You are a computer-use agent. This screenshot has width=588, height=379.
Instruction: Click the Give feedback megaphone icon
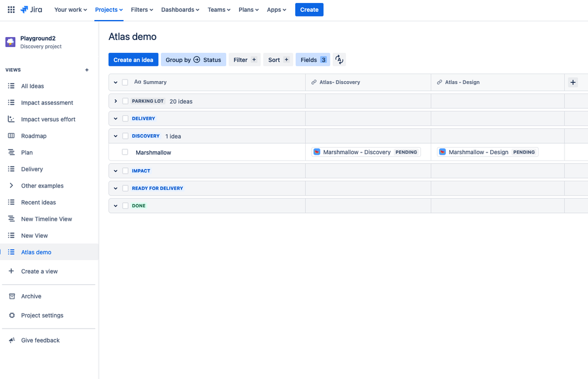(x=12, y=340)
